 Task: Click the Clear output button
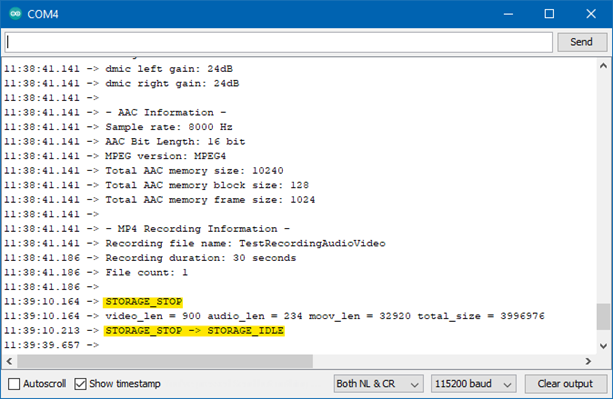coord(565,384)
